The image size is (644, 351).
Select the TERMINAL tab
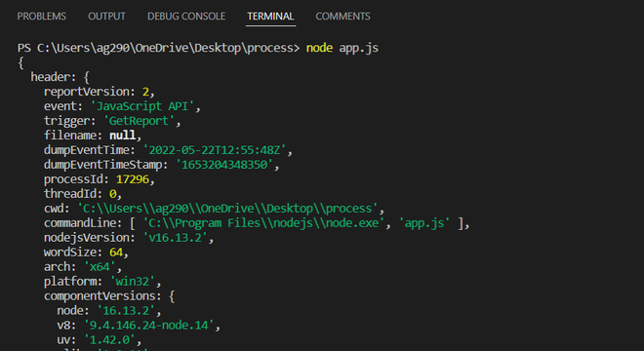[x=270, y=17]
